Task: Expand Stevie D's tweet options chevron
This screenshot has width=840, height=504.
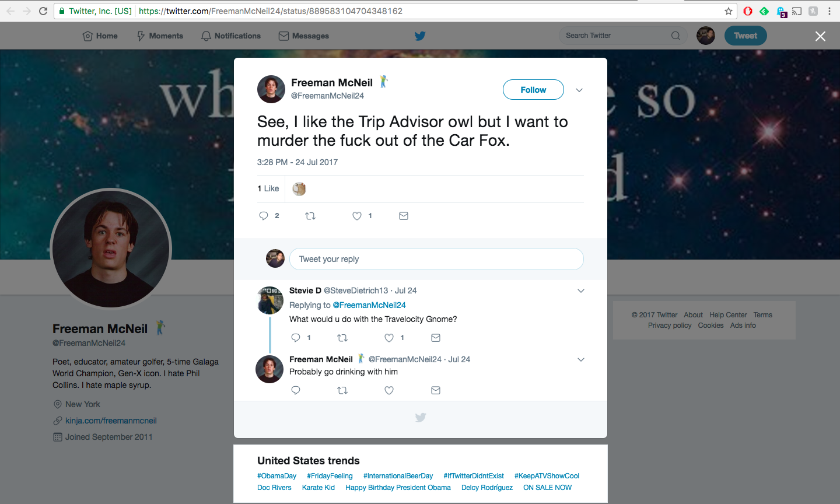Action: click(x=581, y=291)
